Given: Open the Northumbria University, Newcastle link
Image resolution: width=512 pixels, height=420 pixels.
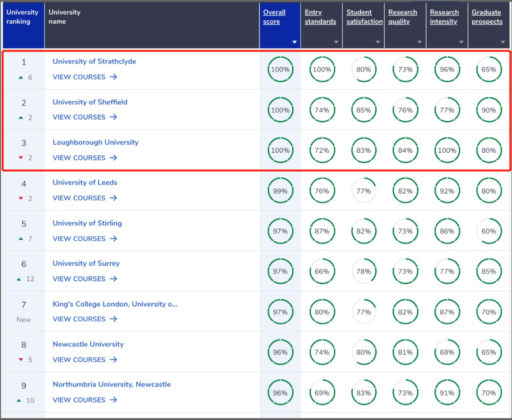Looking at the screenshot, I should click(112, 385).
